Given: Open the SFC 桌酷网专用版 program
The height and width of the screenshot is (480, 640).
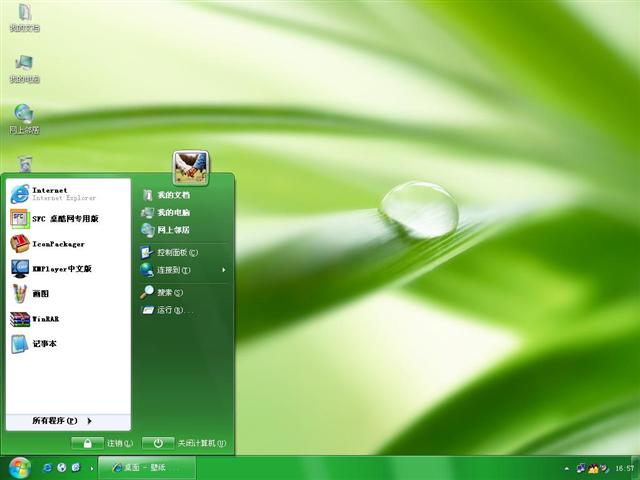Looking at the screenshot, I should (x=64, y=218).
